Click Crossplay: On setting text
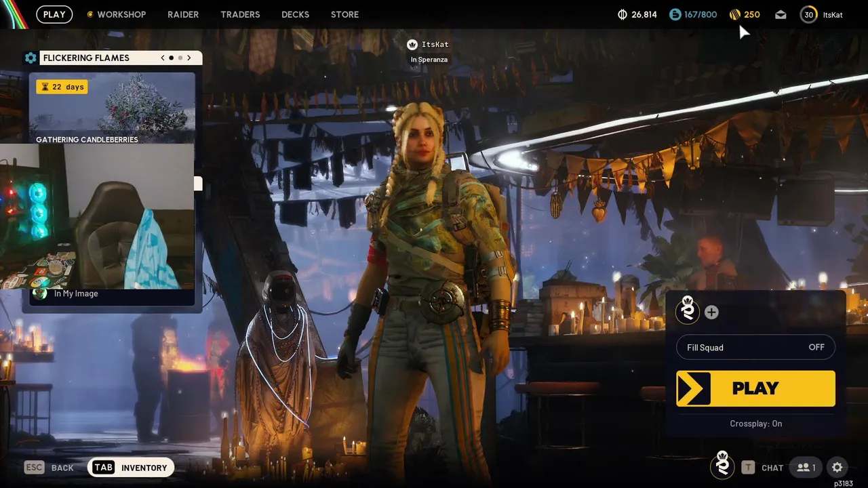The height and width of the screenshot is (488, 868). point(755,424)
